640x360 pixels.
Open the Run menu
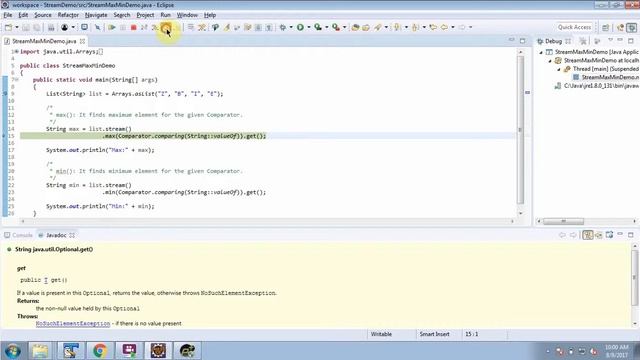coord(165,15)
